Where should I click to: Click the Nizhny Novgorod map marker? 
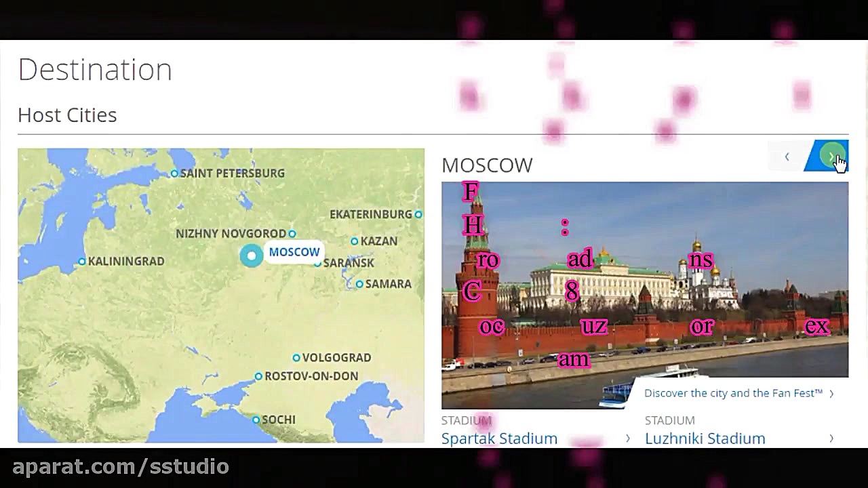[x=292, y=234]
